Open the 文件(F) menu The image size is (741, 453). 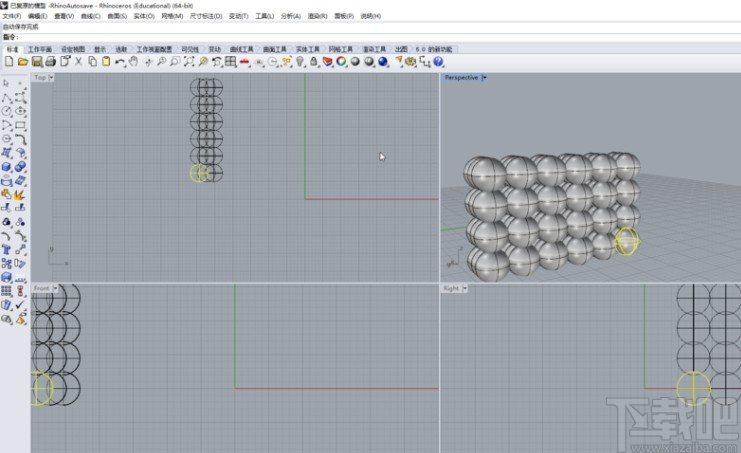coord(11,16)
